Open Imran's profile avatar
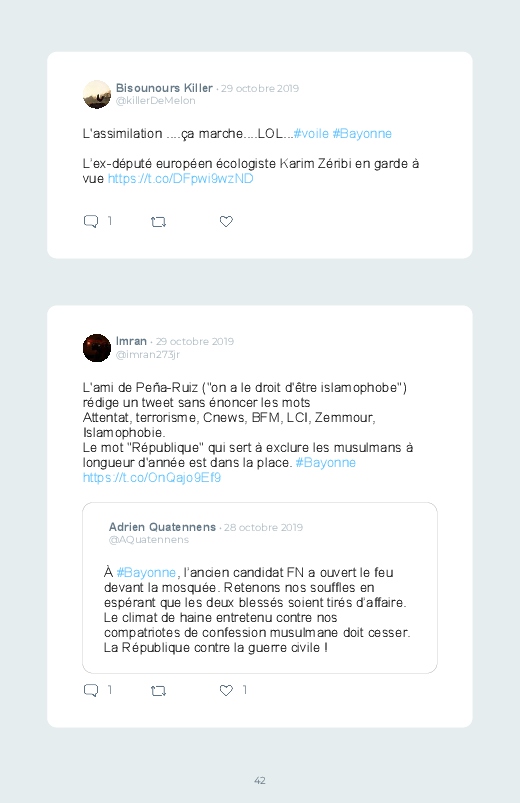520x803 pixels. [x=97, y=348]
